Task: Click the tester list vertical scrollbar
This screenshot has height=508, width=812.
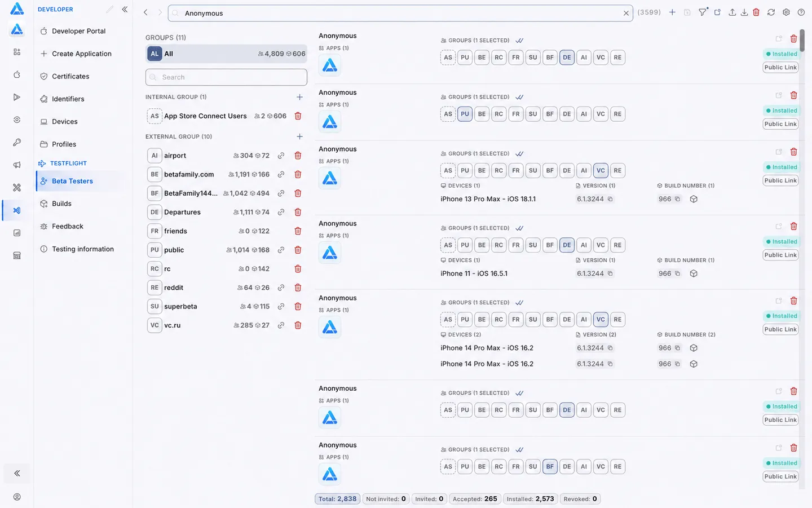Action: point(802,41)
